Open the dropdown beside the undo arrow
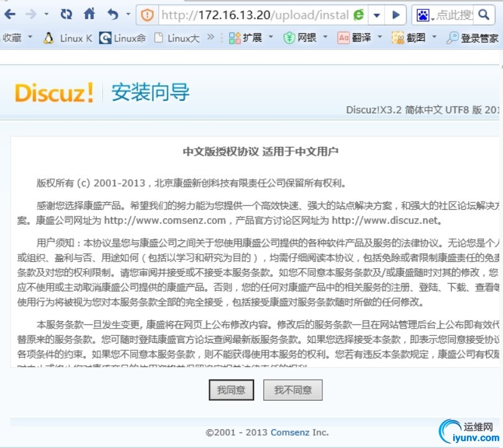Viewport: 503px width, 448px height. point(128,14)
